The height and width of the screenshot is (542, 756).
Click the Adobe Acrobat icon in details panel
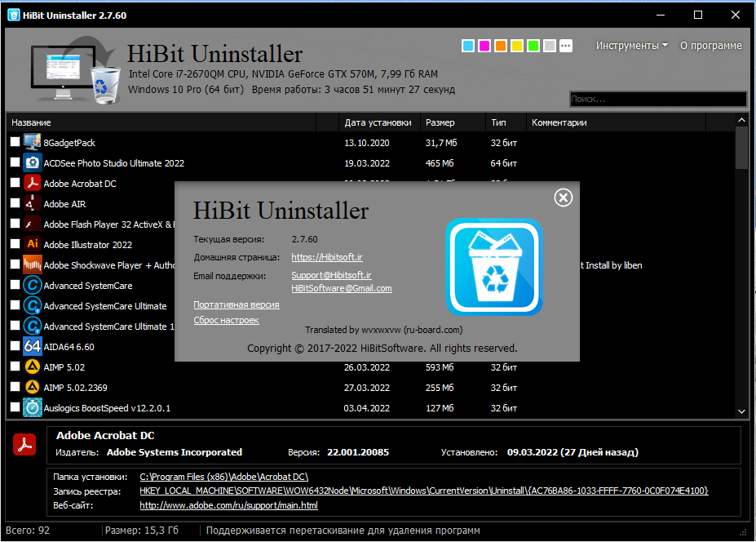coord(24,445)
